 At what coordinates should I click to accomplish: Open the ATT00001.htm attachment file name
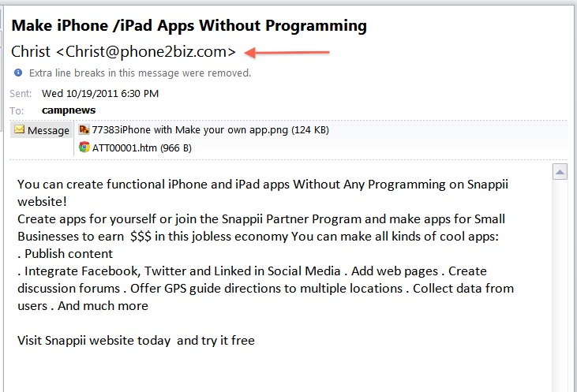pyautogui.click(x=141, y=147)
